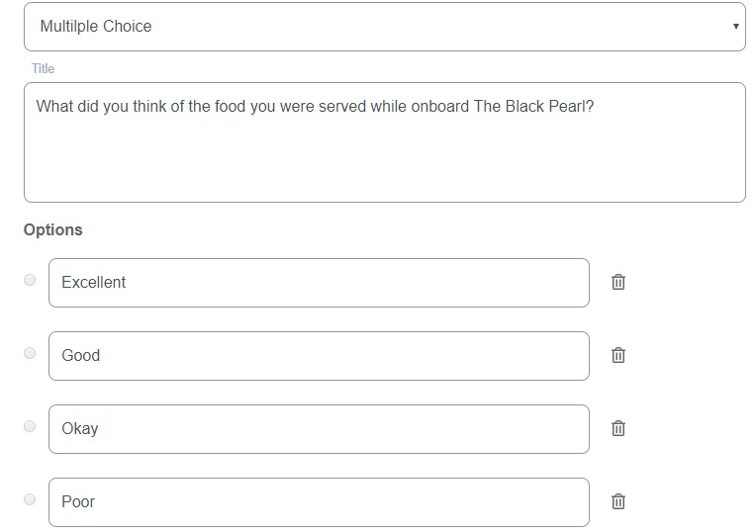
Task: Delete the Poor option via trash icon
Action: click(618, 501)
